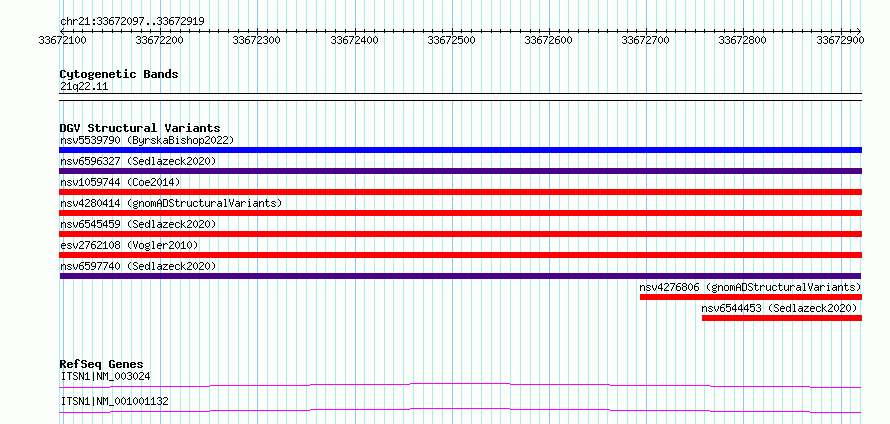This screenshot has height=424, width=890.
Task: Open variant label nsv6544453 (Sedlazeck2020)
Action: (779, 308)
